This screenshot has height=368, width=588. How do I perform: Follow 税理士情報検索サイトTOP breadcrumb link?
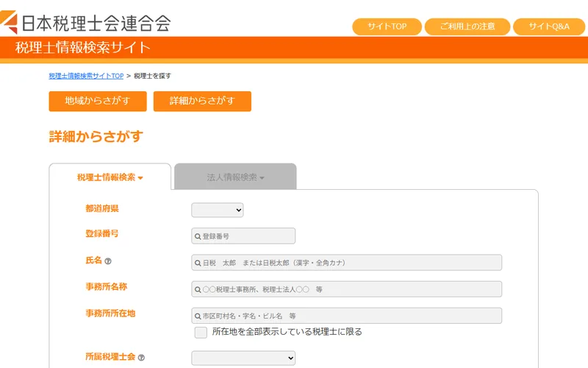pyautogui.click(x=86, y=76)
